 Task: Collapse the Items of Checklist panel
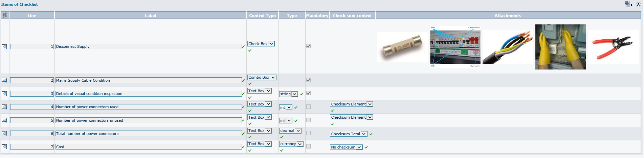click(639, 4)
